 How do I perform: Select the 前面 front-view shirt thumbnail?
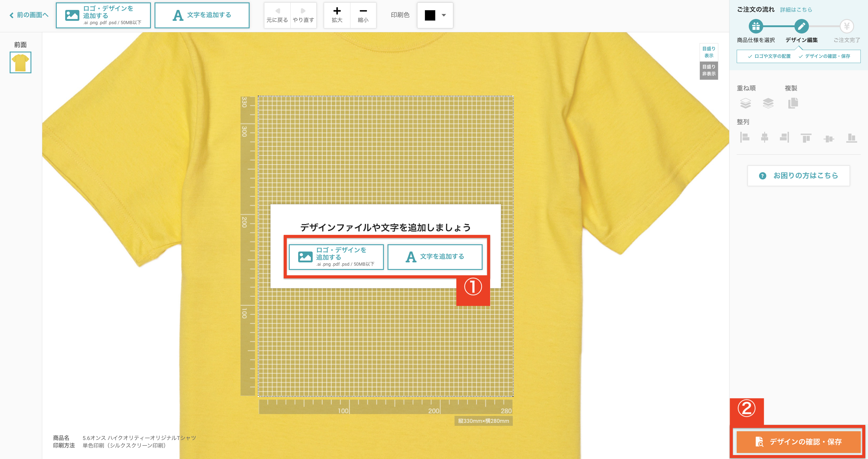(x=20, y=62)
